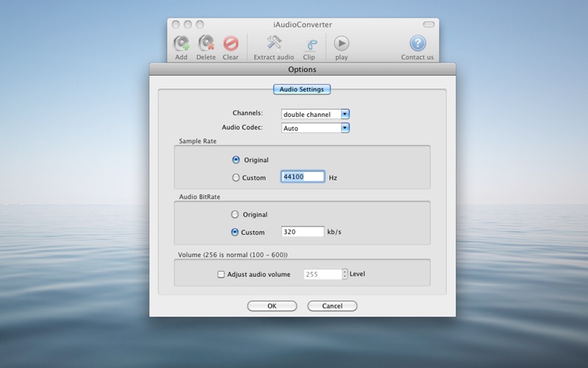The image size is (588, 368).
Task: Open the Audio Codec dropdown
Action: [315, 128]
